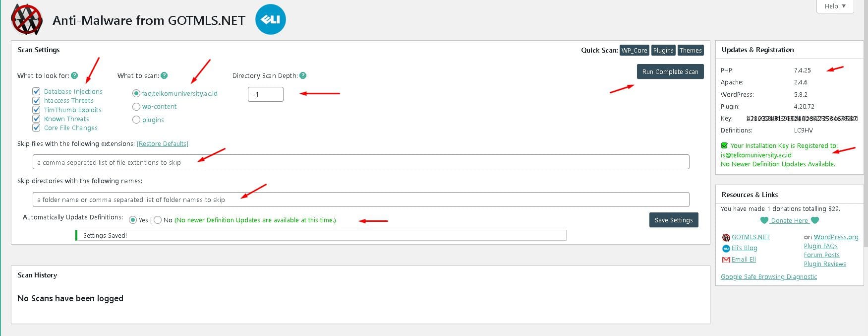Uncheck the Database Injections checkbox
Screen dimensions: 868x336
(x=36, y=91)
